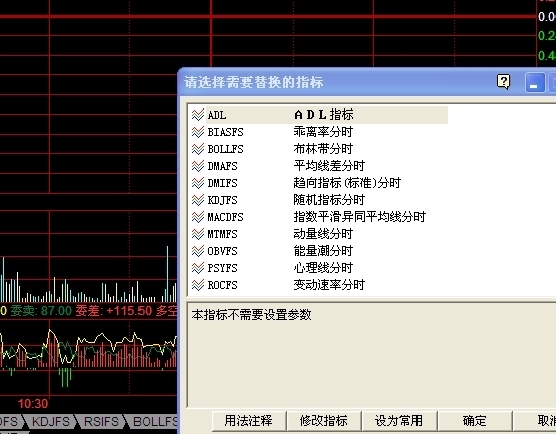556x434 pixels.
Task: Select the ADL indicator row
Action: pos(319,115)
